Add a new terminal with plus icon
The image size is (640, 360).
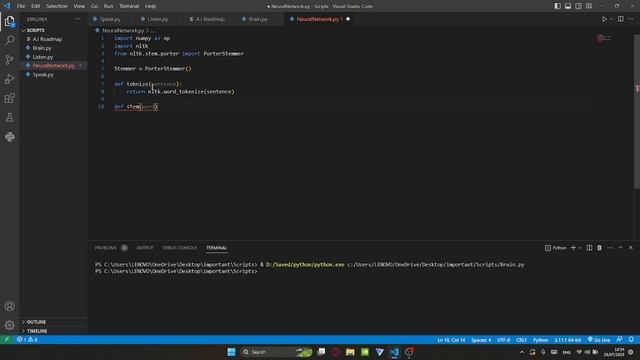pyautogui.click(x=573, y=248)
